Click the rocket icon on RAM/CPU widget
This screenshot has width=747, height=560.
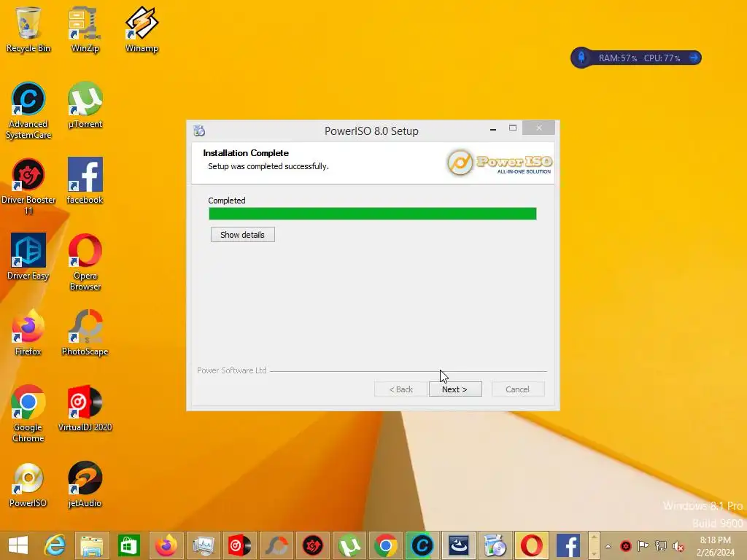tap(581, 58)
